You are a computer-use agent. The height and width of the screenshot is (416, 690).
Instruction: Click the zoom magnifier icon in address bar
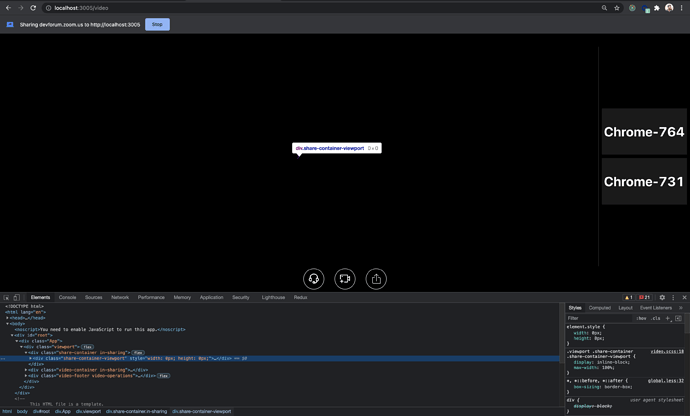(x=604, y=8)
